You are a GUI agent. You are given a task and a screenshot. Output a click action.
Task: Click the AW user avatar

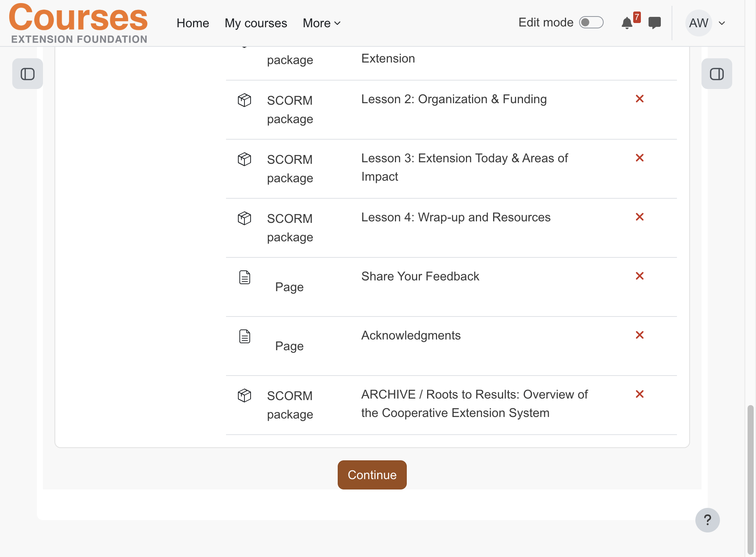[x=699, y=23]
